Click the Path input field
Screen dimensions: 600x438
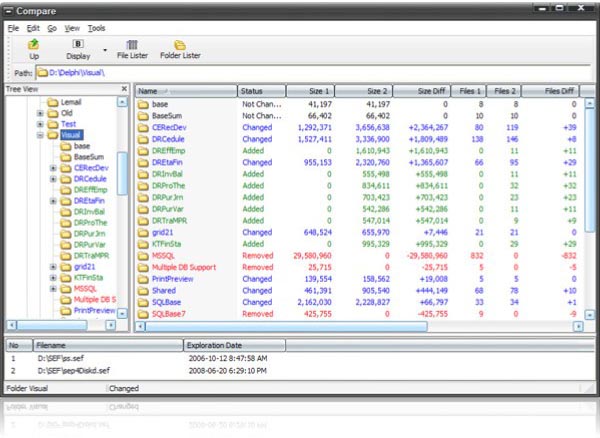[300, 73]
